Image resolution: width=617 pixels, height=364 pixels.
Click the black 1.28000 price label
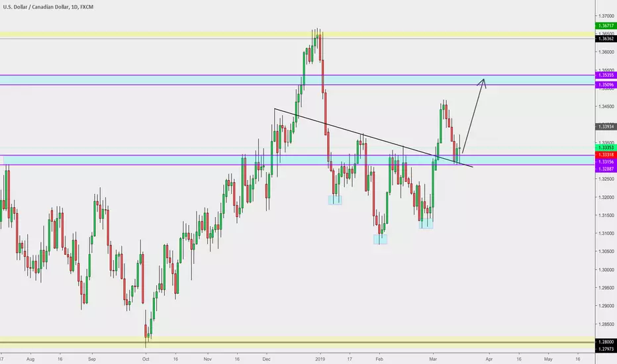click(x=606, y=342)
